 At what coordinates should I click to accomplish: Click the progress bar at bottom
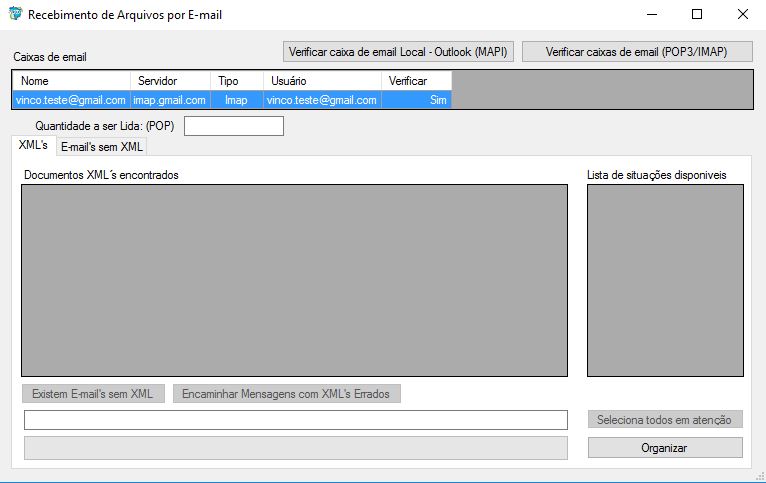click(x=296, y=448)
